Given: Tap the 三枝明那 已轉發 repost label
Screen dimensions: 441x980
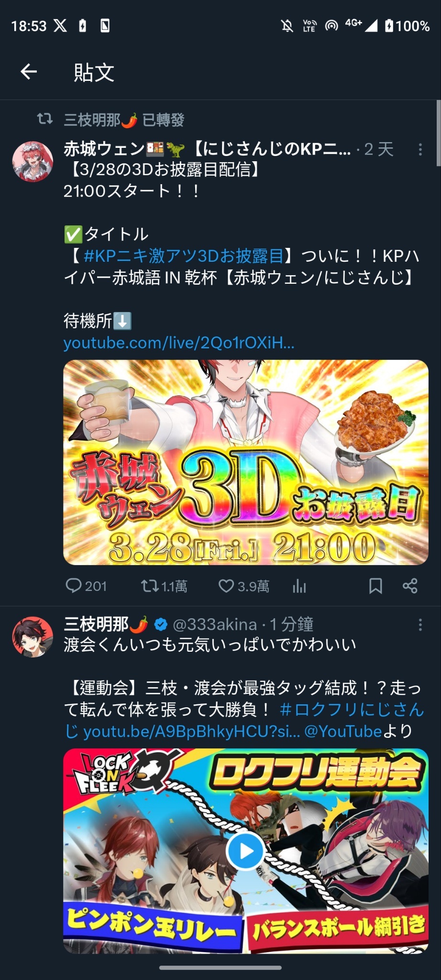Looking at the screenshot, I should pos(124,120).
